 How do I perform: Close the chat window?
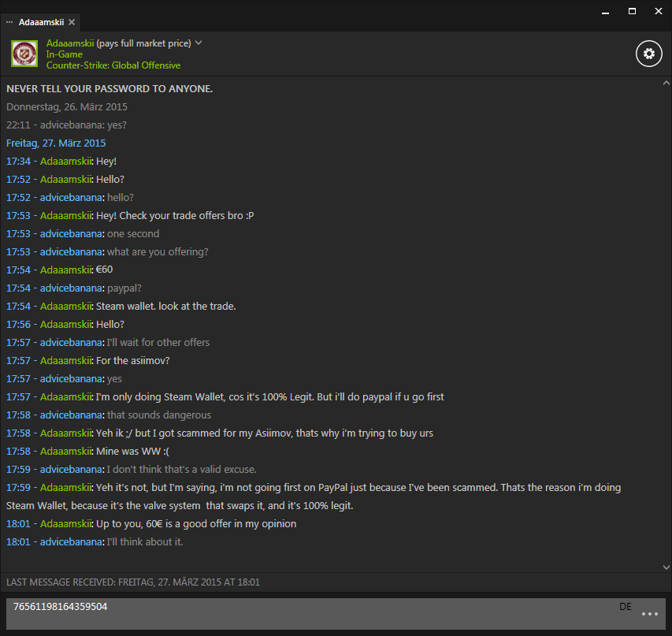coord(659,11)
